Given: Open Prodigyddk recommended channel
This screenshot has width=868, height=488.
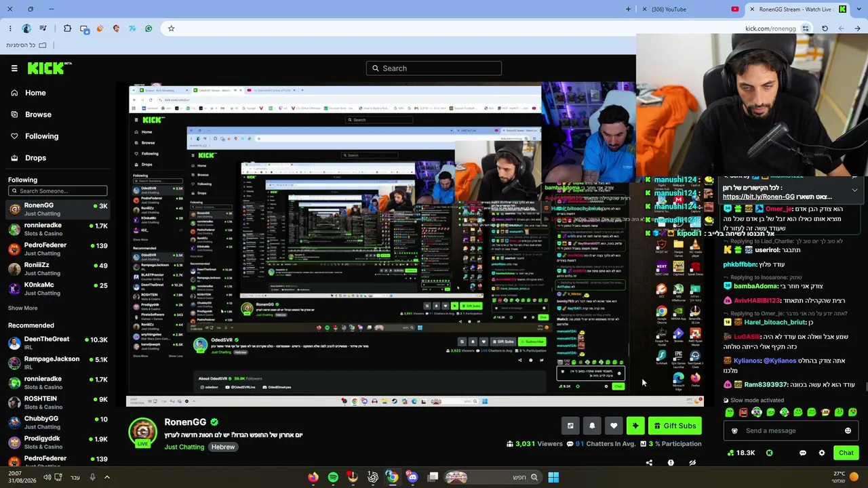Looking at the screenshot, I should pos(58,443).
